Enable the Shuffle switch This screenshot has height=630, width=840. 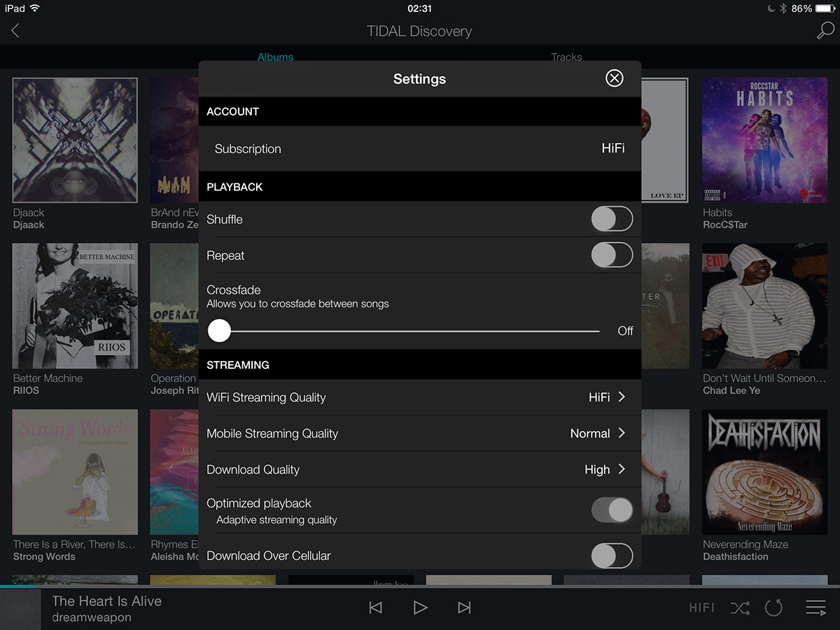click(612, 219)
